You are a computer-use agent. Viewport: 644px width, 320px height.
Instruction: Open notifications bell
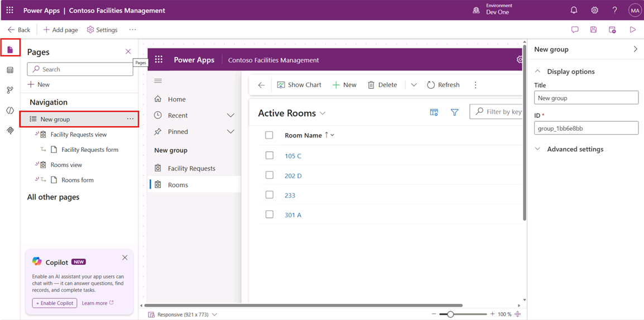(574, 10)
